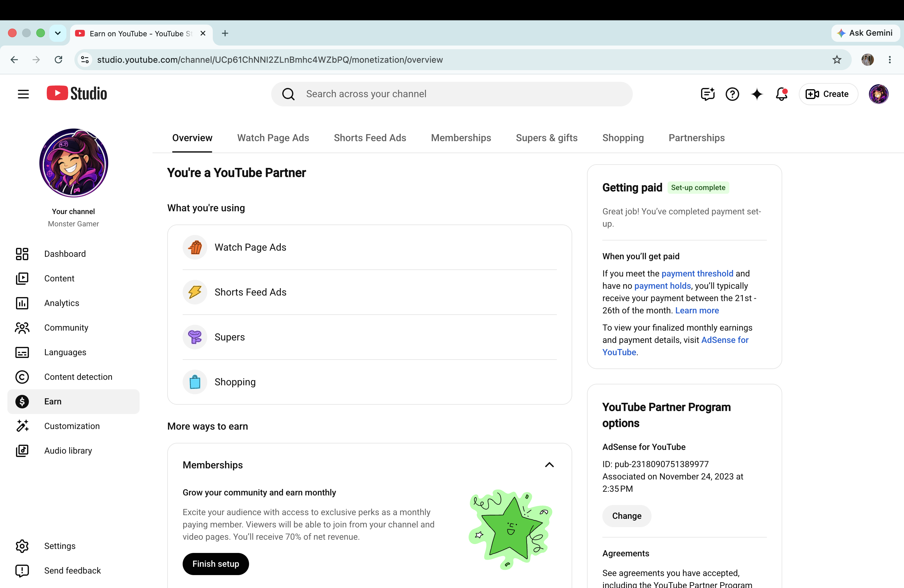
Task: Select the Shorts Feed Ads row label
Action: 250,292
